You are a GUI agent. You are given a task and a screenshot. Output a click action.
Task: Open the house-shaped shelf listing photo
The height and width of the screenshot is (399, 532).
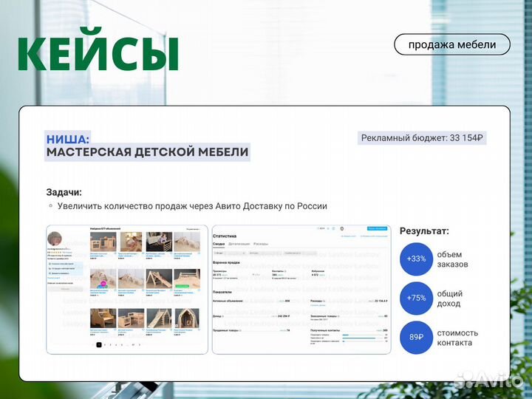click(187, 318)
